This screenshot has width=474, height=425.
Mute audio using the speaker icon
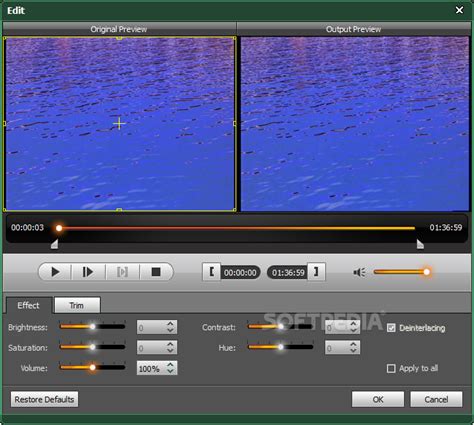coord(359,272)
